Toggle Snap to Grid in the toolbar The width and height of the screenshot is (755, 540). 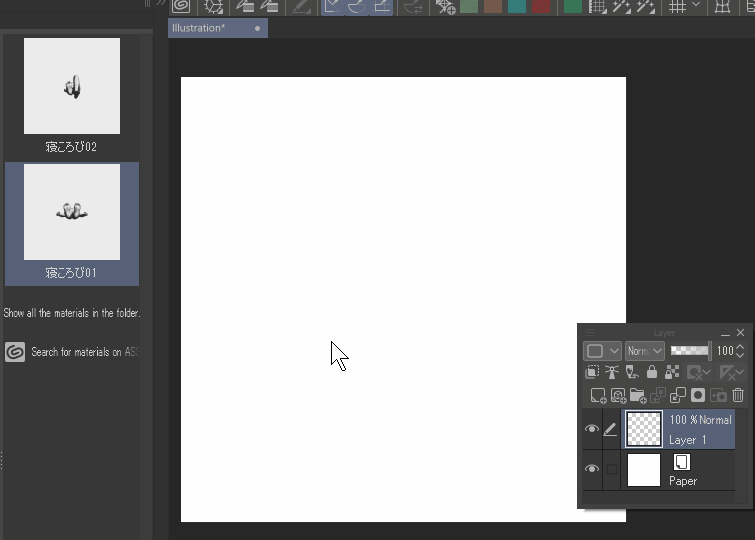point(382,6)
